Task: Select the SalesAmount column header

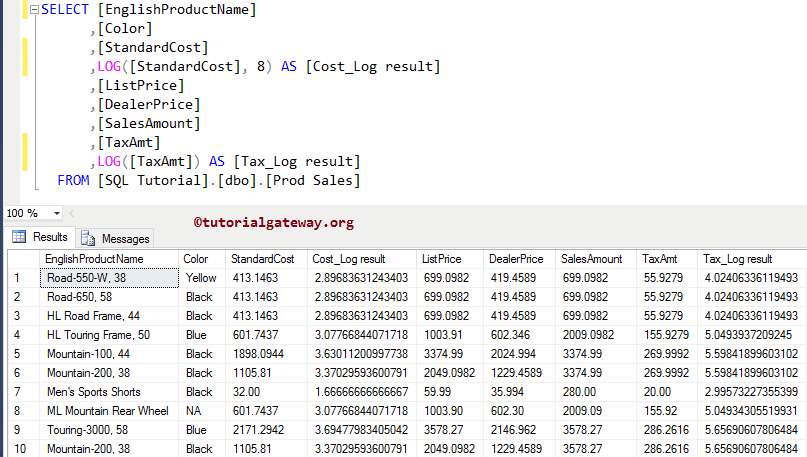Action: pyautogui.click(x=596, y=259)
